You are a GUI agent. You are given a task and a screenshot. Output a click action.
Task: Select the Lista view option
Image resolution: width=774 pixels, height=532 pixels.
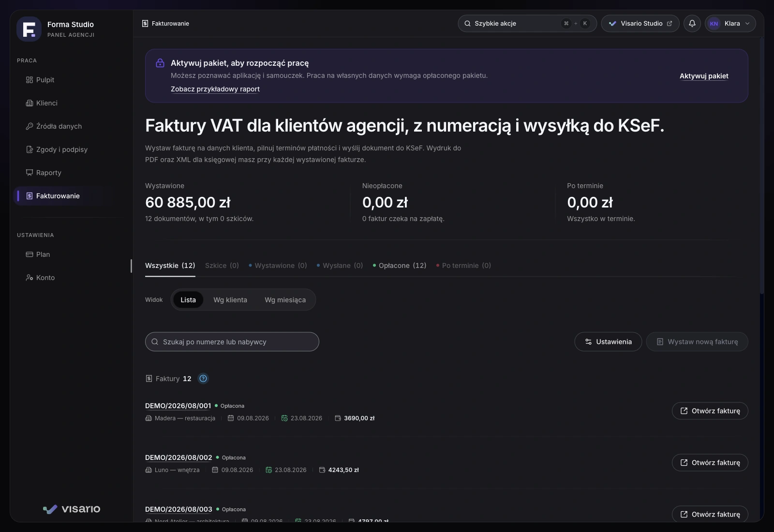click(188, 300)
